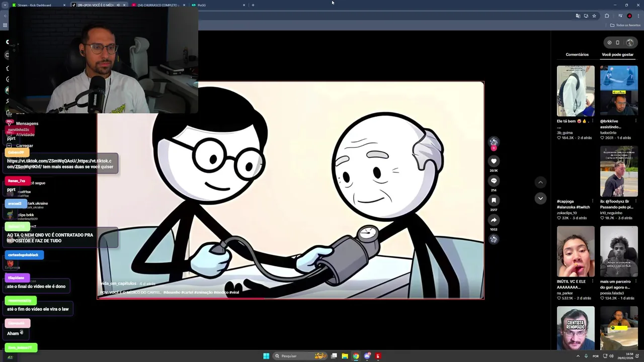Close the PixGG browser tab
Screen dimensions: 644x362
(x=244, y=5)
